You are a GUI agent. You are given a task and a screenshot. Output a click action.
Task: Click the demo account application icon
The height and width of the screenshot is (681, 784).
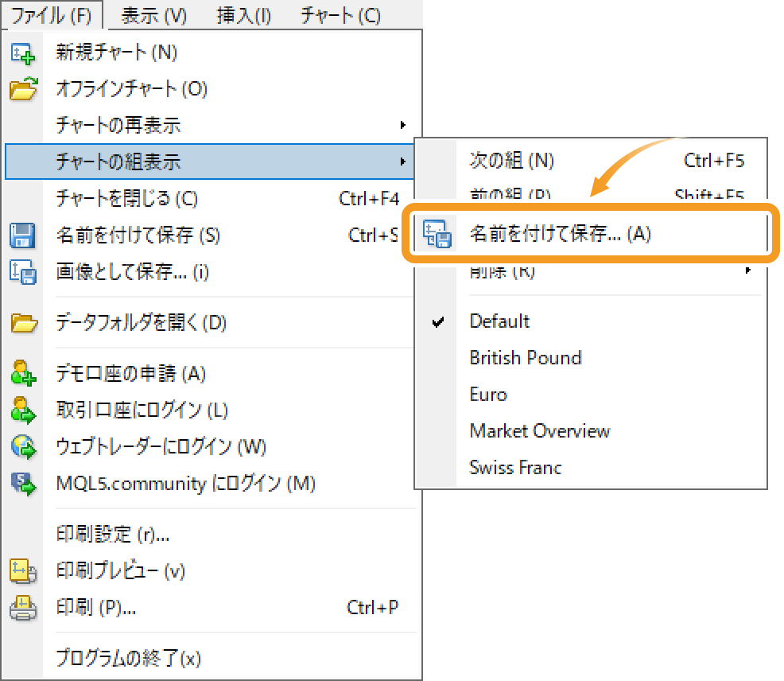pos(23,373)
